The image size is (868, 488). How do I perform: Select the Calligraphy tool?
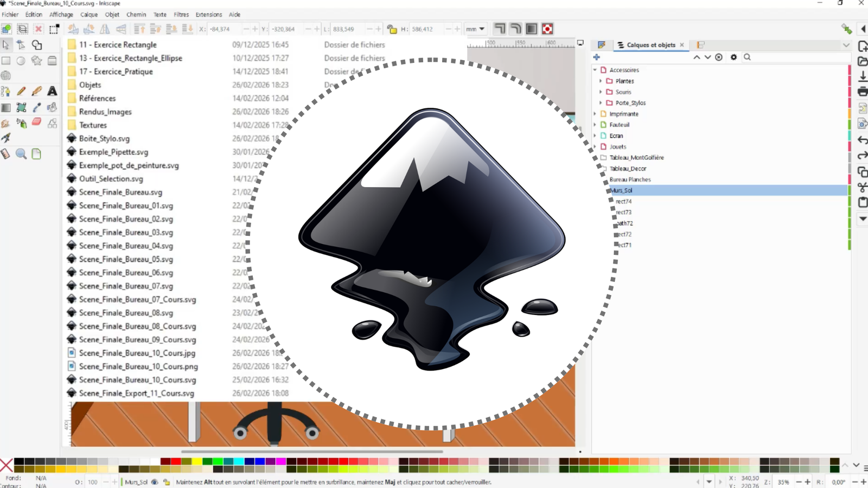click(x=37, y=91)
